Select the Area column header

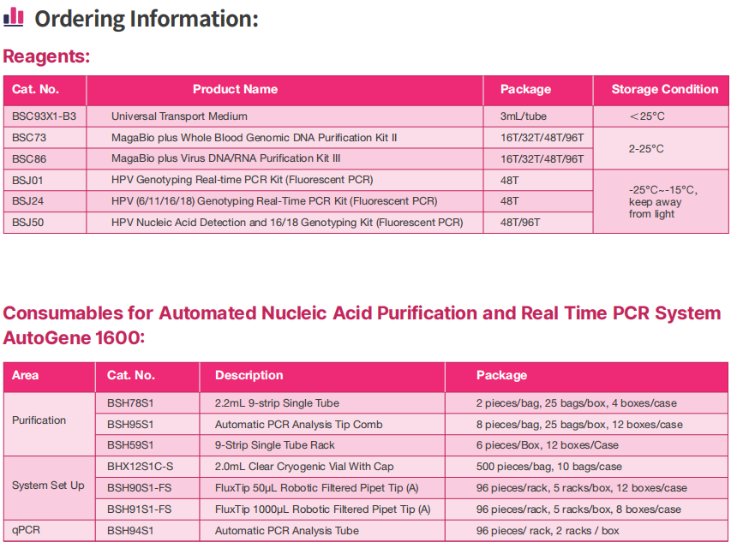click(26, 375)
